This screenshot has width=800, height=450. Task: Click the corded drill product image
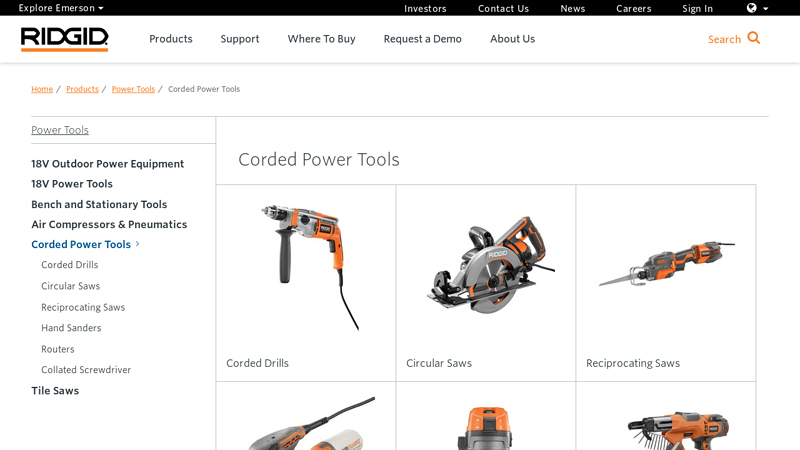pos(310,267)
